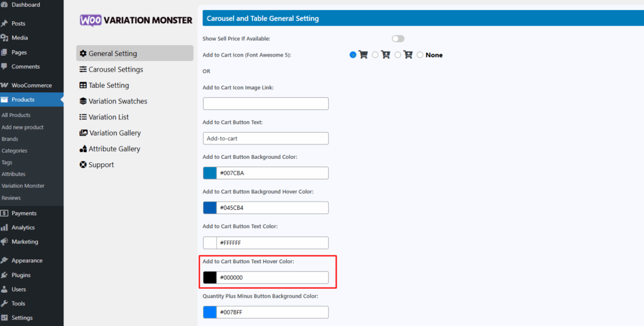Open Add new product submenu link
644x326 pixels.
[x=23, y=127]
